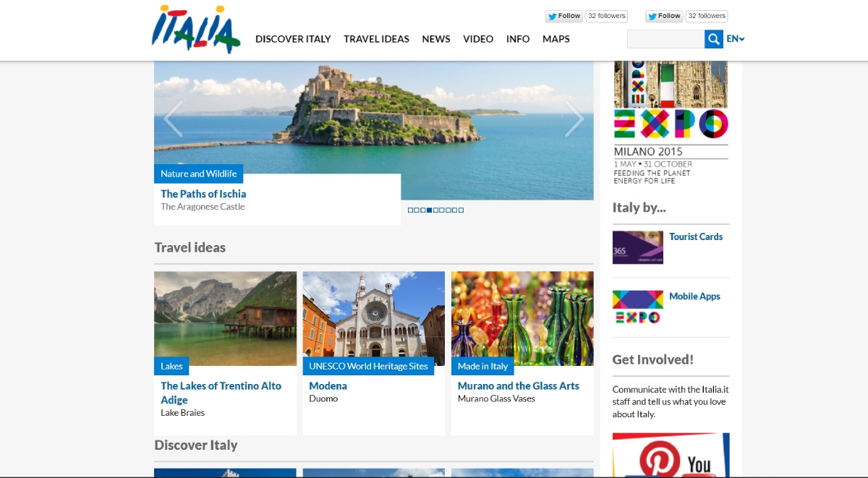Advance to next carousel slide arrow
This screenshot has height=478, width=868.
pyautogui.click(x=574, y=119)
